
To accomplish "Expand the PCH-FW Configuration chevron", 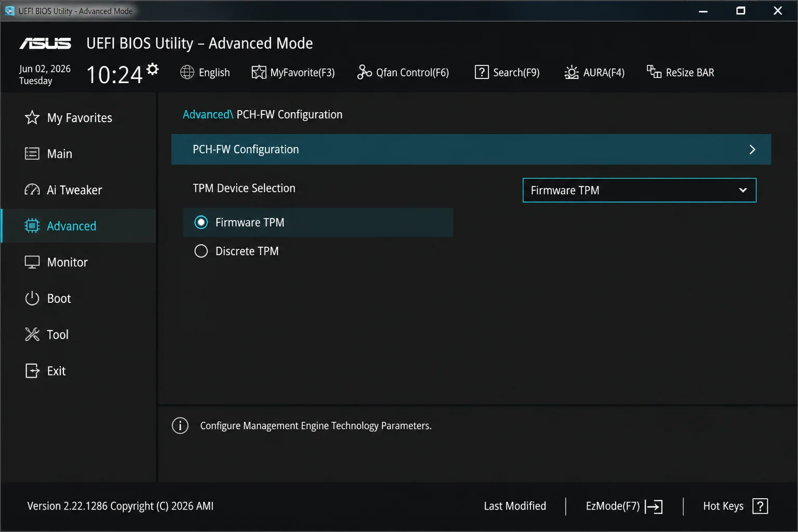I will (x=752, y=150).
